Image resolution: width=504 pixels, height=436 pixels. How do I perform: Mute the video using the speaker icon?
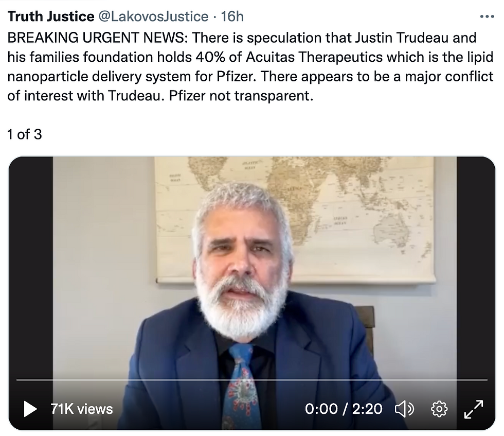tap(404, 409)
